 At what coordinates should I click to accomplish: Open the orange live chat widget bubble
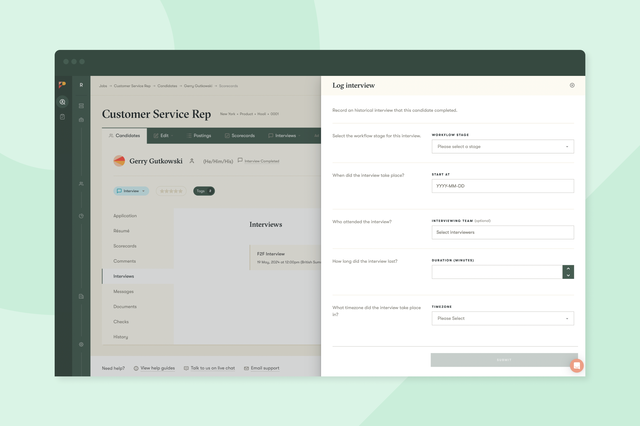point(576,365)
